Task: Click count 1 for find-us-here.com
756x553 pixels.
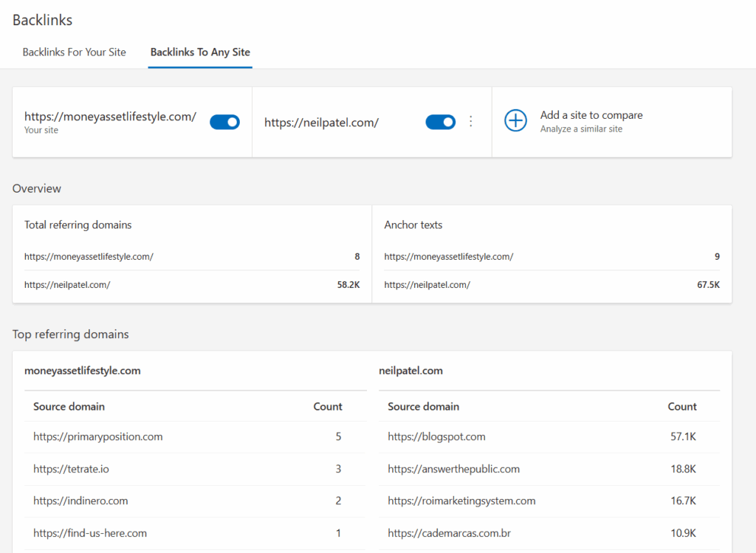Action: click(338, 533)
